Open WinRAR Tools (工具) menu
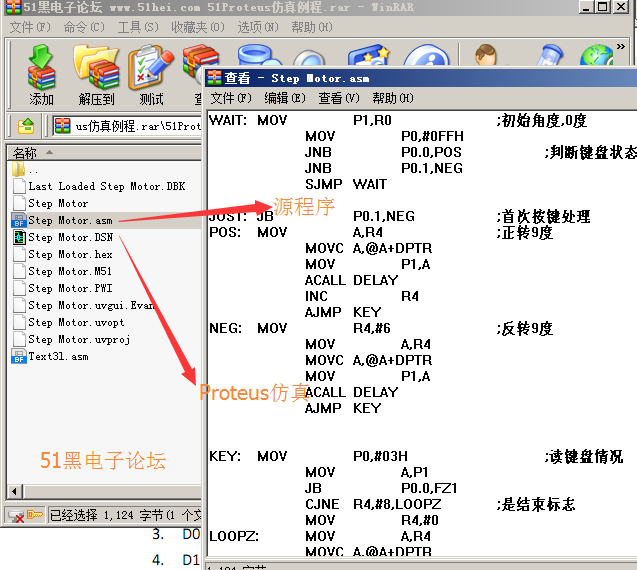Image resolution: width=637 pixels, height=570 pixels. [x=138, y=27]
